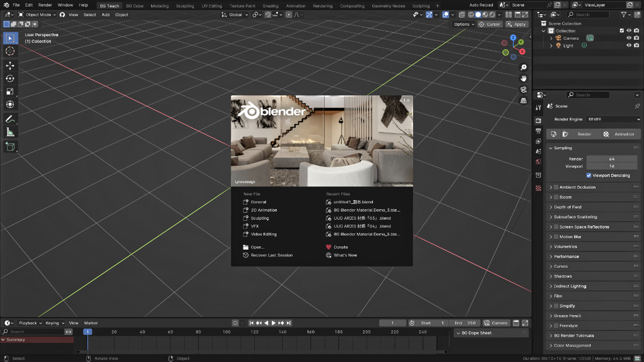This screenshot has height=362, width=644.
Task: Open the Render properties tab
Action: pos(539,120)
